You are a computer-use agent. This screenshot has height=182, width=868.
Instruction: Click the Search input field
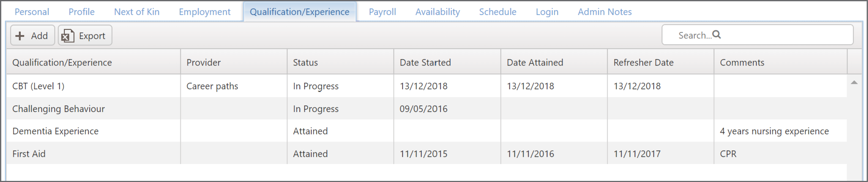(757, 35)
